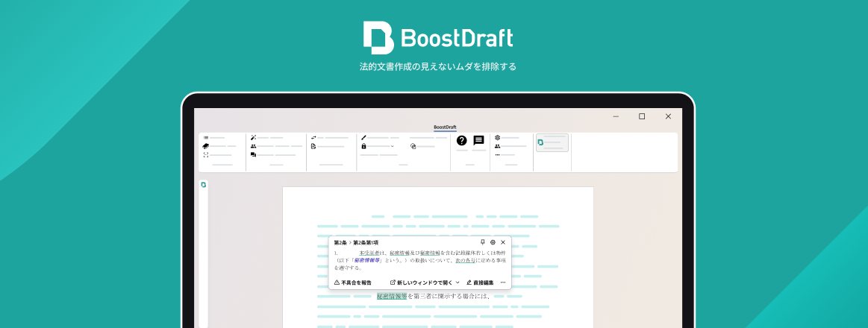Open the popup's more options ellipsis
The height and width of the screenshot is (328, 868).
[502, 282]
